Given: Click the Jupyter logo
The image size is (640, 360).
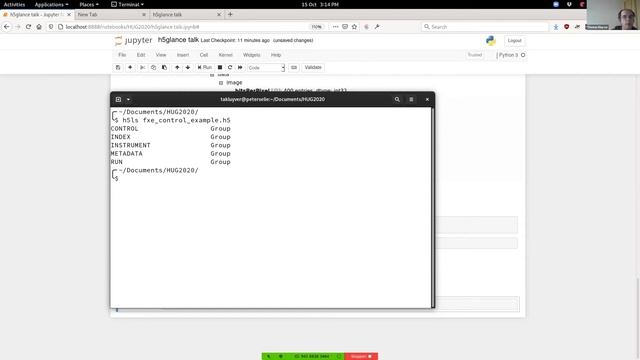Looking at the screenshot, I should (x=133, y=40).
